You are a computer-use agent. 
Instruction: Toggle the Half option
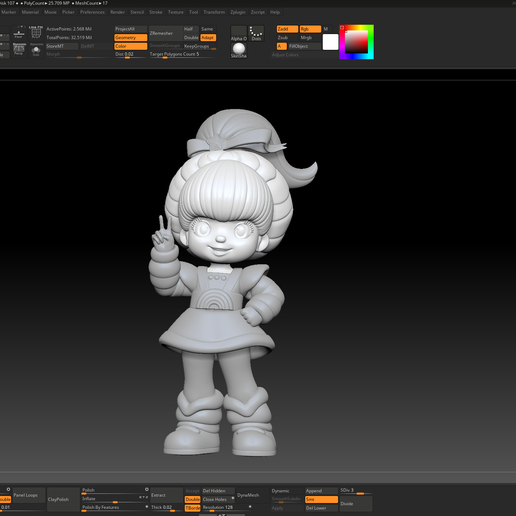(191, 29)
